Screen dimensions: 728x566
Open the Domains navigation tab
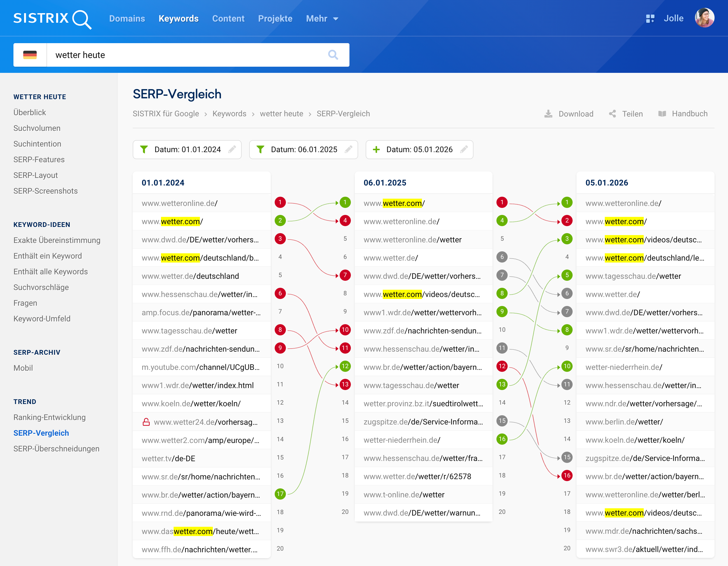tap(127, 19)
